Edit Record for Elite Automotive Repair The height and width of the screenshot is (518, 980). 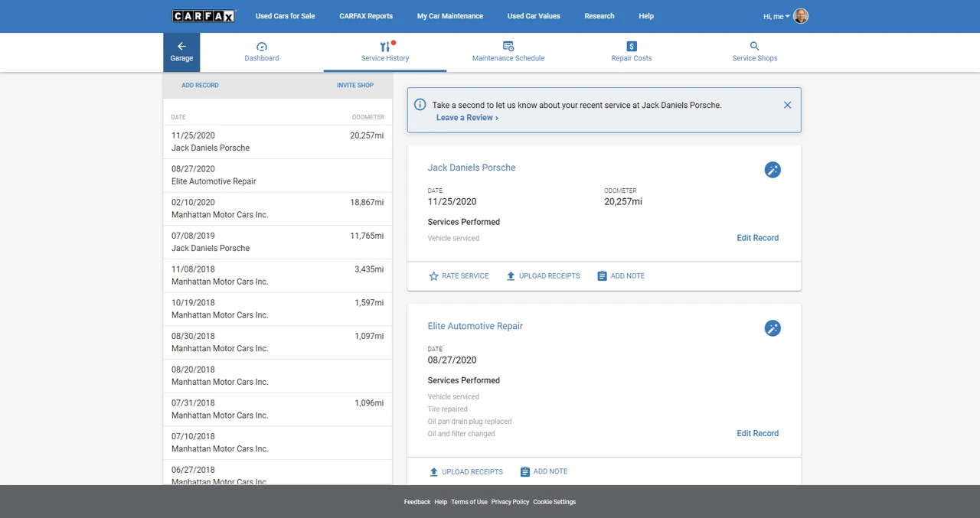(757, 433)
